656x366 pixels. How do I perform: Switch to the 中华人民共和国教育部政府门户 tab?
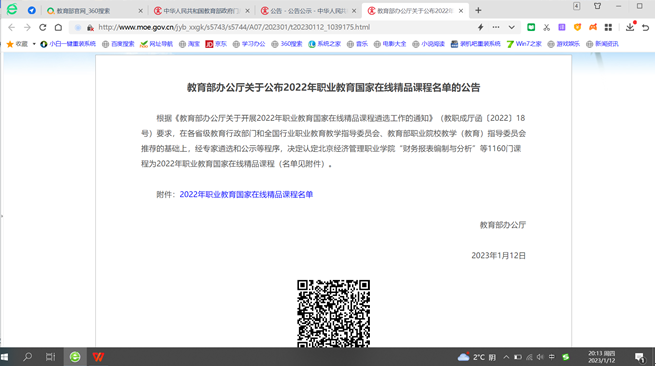[x=201, y=11]
